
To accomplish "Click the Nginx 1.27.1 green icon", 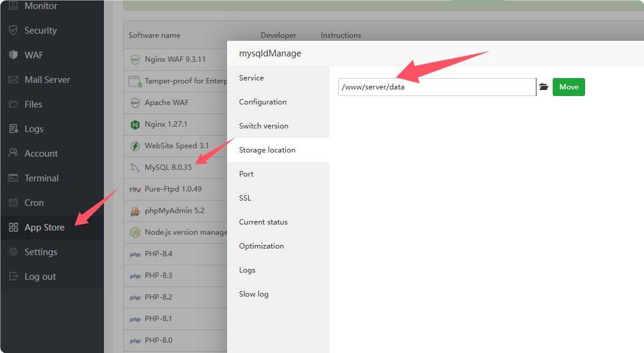I will [135, 124].
